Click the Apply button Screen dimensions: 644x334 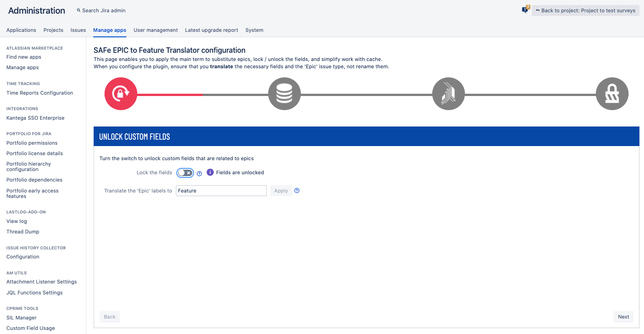[x=281, y=191]
